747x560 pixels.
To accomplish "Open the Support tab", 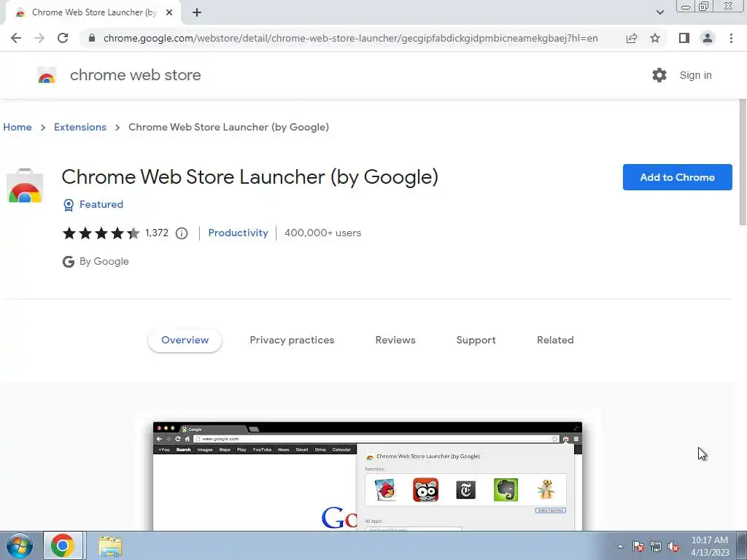I will [x=476, y=340].
